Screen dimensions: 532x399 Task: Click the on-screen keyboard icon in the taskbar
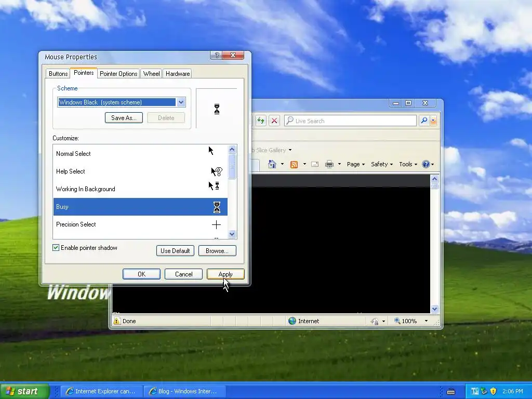point(451,392)
